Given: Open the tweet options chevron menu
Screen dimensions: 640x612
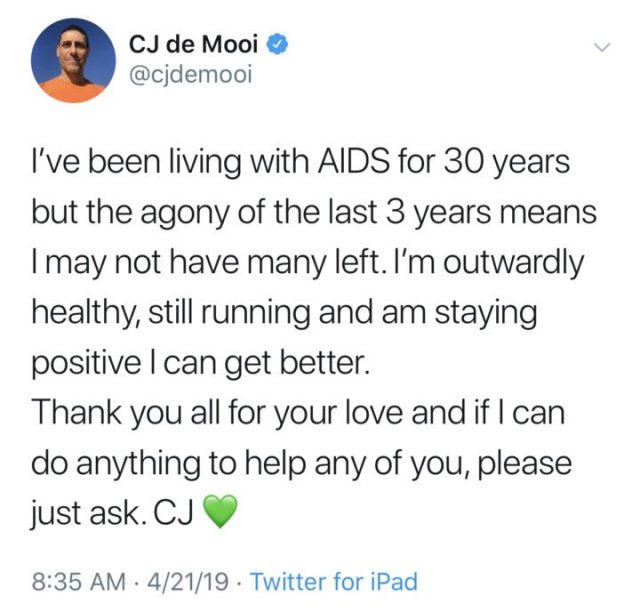Looking at the screenshot, I should 601,46.
